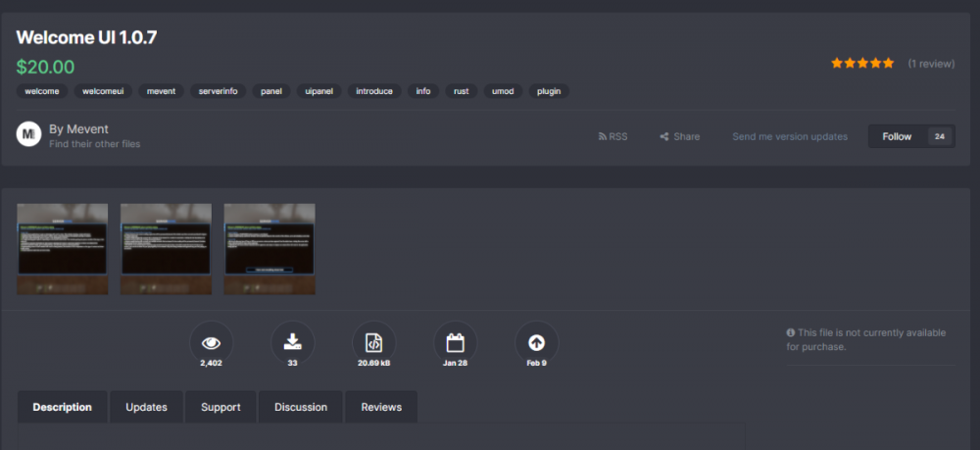The image size is (980, 450).
Task: Share this file via Share link
Action: tap(680, 136)
